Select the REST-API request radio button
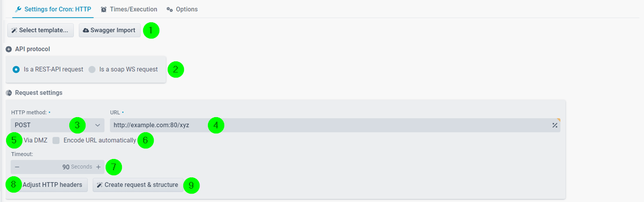The height and width of the screenshot is (202, 644). [16, 70]
